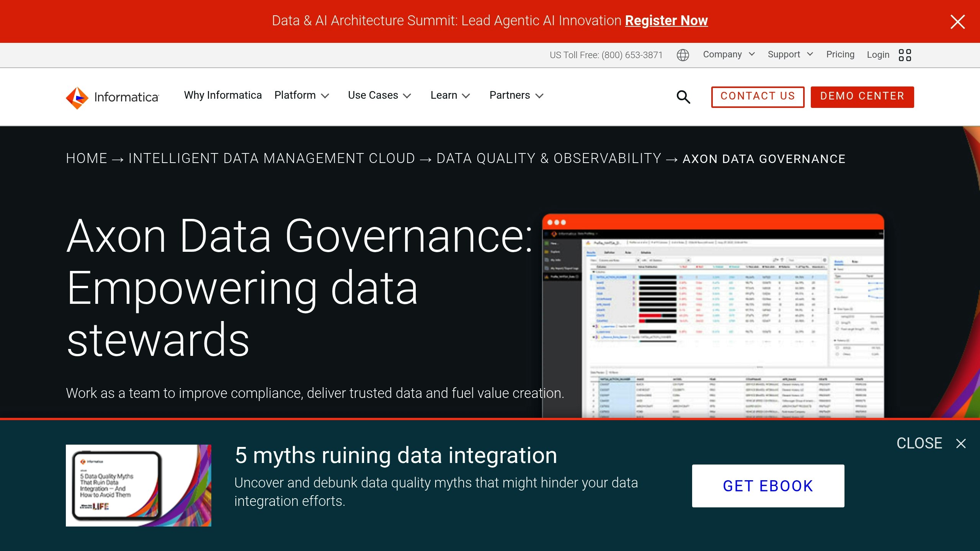Screen dimensions: 980x551
Task: Click the Informatica logo
Action: pyautogui.click(x=112, y=97)
